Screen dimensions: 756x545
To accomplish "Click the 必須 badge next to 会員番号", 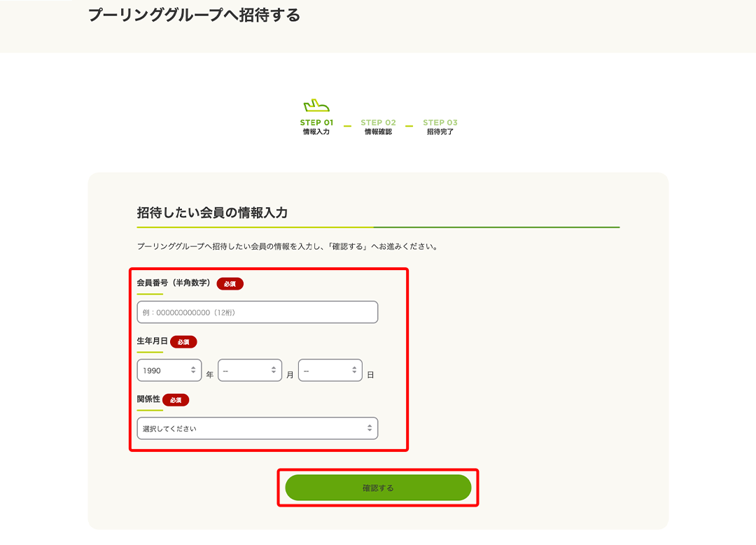I will (x=230, y=284).
